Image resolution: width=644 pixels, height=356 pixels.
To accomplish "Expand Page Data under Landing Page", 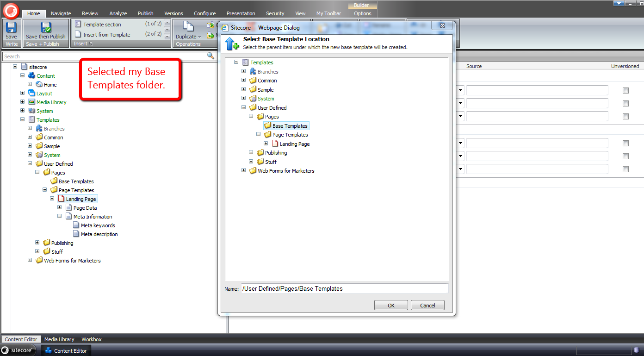I will (x=60, y=207).
